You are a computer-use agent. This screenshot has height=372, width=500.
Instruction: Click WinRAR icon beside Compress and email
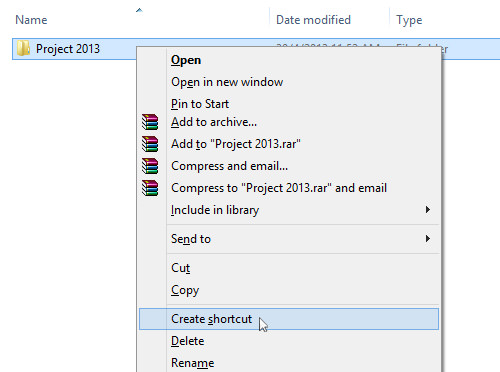[150, 166]
